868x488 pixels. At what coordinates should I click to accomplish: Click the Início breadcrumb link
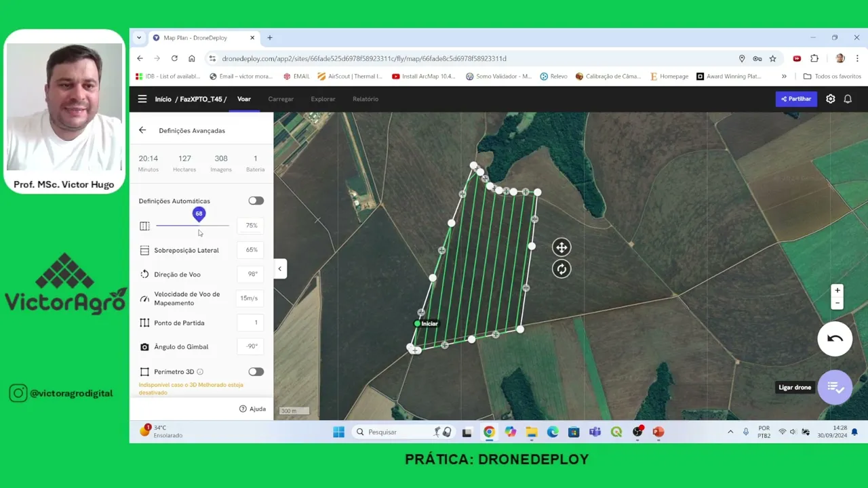[163, 99]
